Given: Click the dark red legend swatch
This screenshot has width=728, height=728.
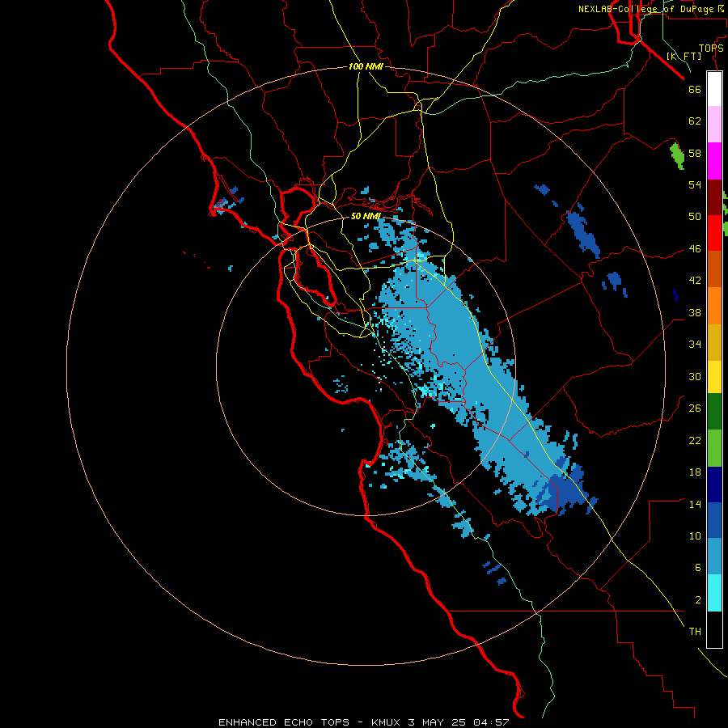Looking at the screenshot, I should click(714, 197).
